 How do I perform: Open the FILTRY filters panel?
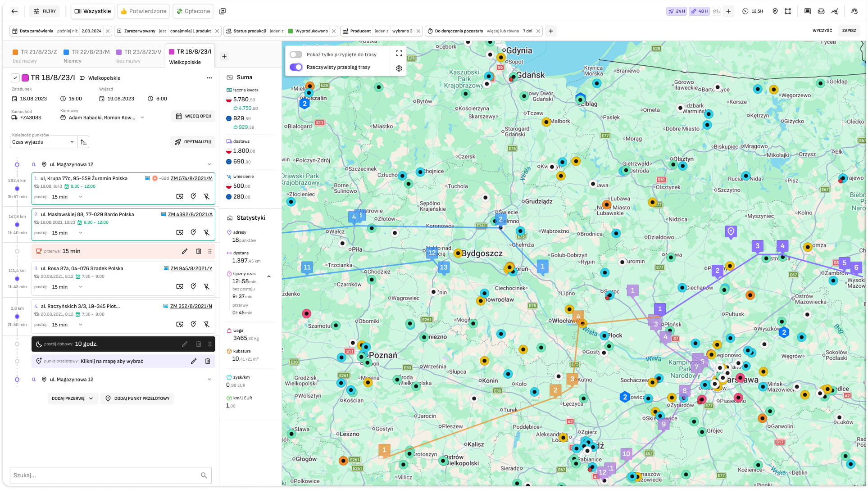point(45,11)
